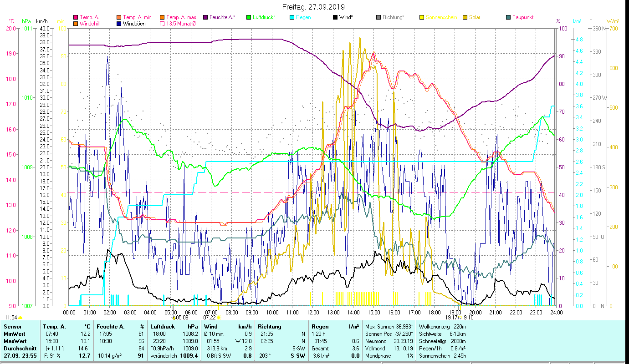
Task: Select the MaxWert row label
Action: coord(15,341)
